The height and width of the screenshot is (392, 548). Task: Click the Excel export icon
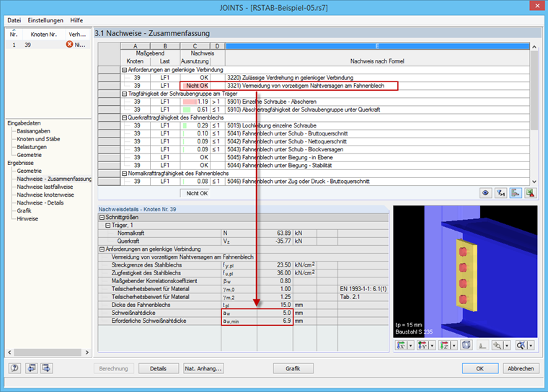(531, 193)
